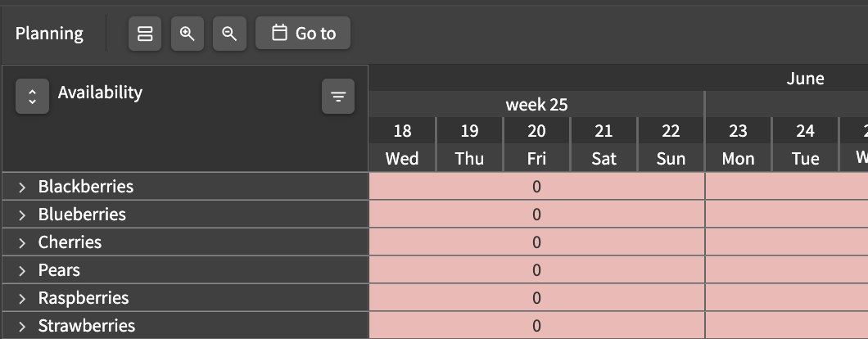Expand the Blueberries row
868x339 pixels.
click(x=22, y=215)
